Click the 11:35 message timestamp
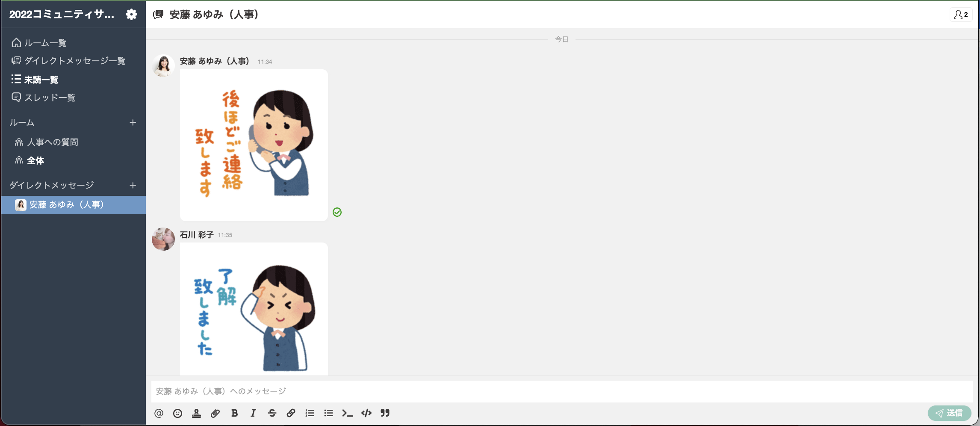The width and height of the screenshot is (980, 426). point(225,235)
